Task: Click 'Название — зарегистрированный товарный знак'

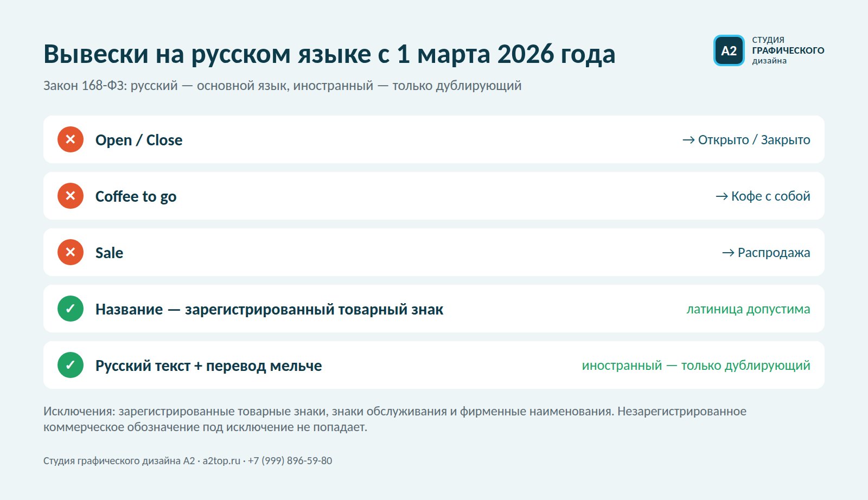Action: tap(269, 309)
